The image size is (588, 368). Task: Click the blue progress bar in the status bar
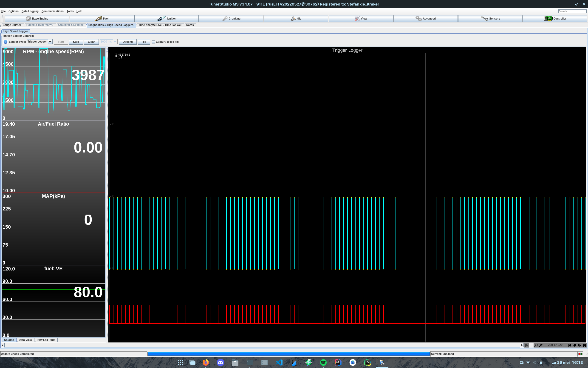289,354
